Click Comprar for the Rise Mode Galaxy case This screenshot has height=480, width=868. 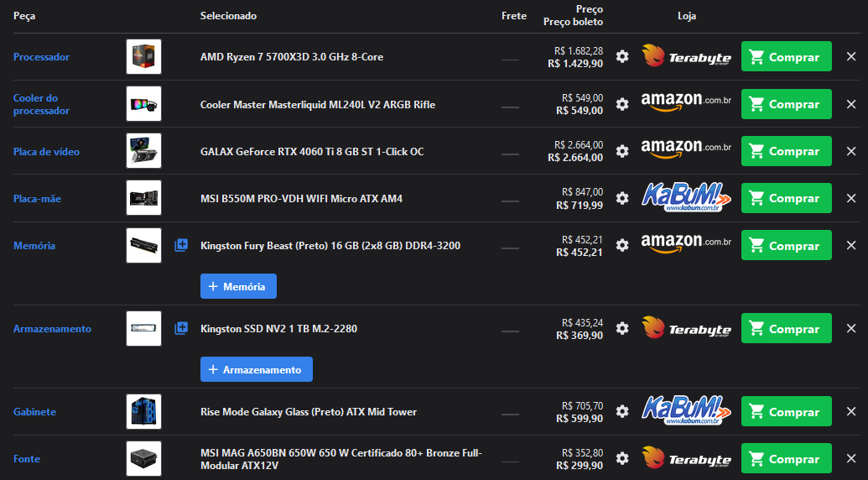click(x=786, y=411)
